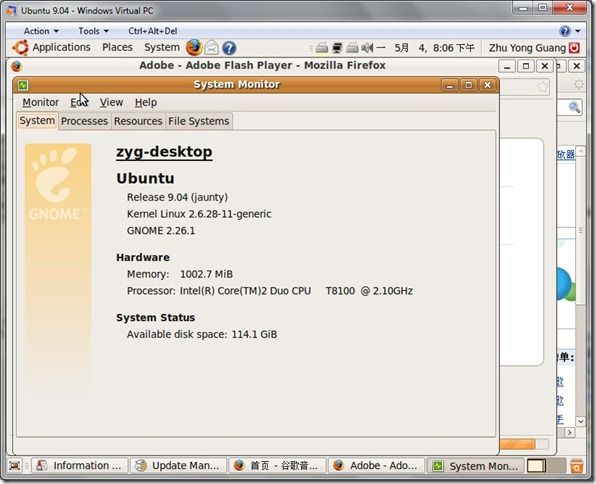Click the date and time clock
This screenshot has height=484, width=596.
(x=434, y=48)
